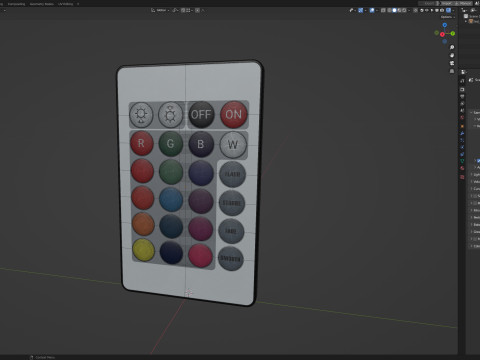The width and height of the screenshot is (480, 360).
Task: Click the blue Z axis on navigation gizmo
Action: pos(445,25)
